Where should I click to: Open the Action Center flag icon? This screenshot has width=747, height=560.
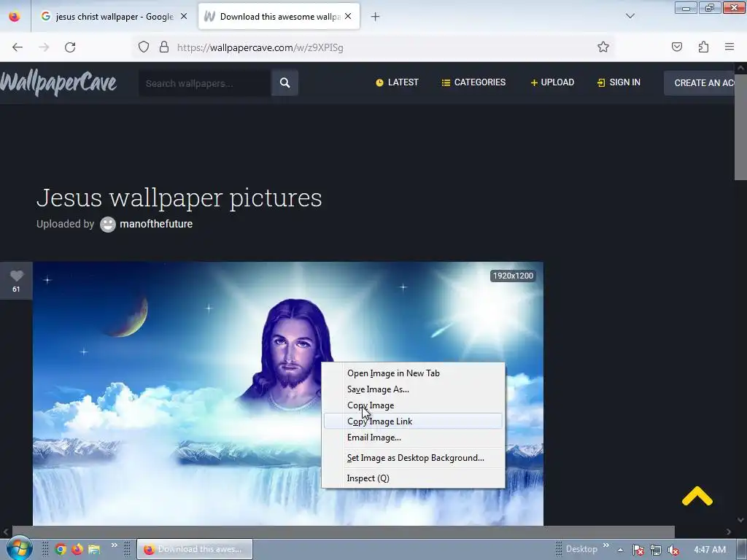[x=638, y=550]
